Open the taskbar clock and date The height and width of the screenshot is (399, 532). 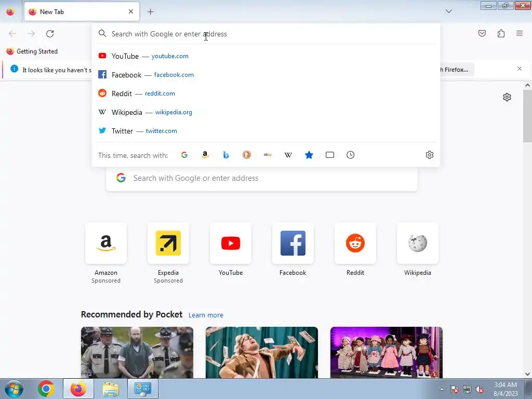tap(506, 389)
